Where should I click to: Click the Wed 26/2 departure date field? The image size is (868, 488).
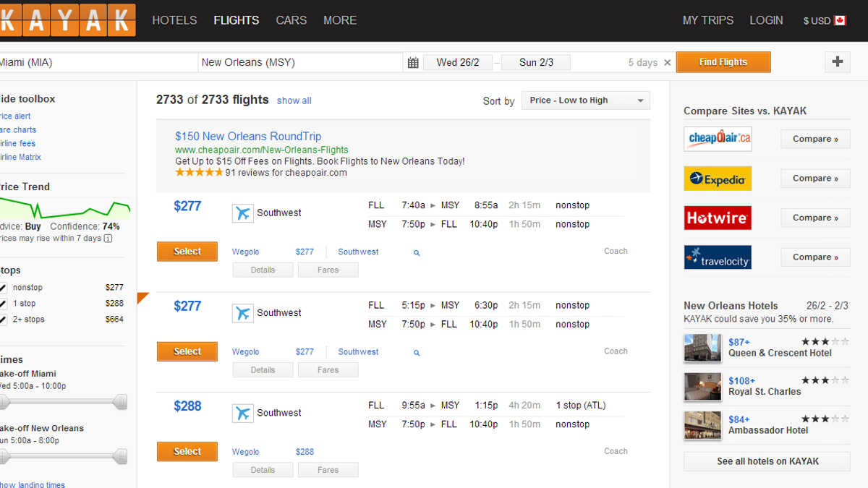point(457,63)
